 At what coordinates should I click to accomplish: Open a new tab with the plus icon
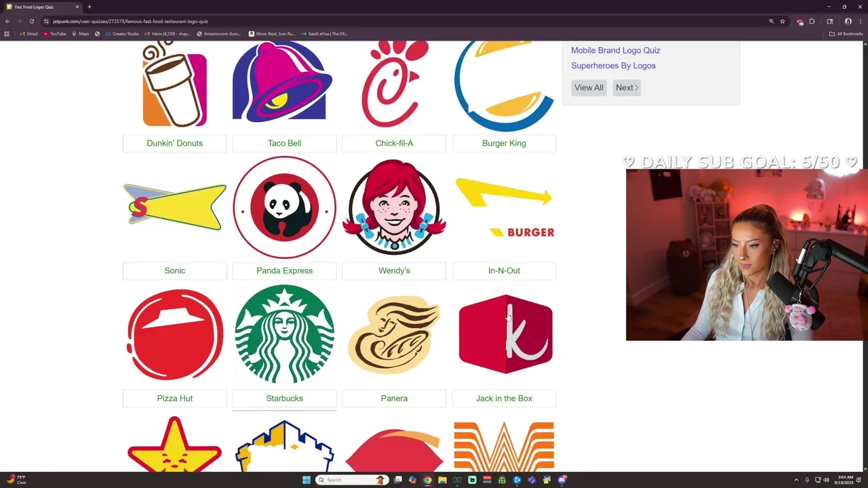89,7
